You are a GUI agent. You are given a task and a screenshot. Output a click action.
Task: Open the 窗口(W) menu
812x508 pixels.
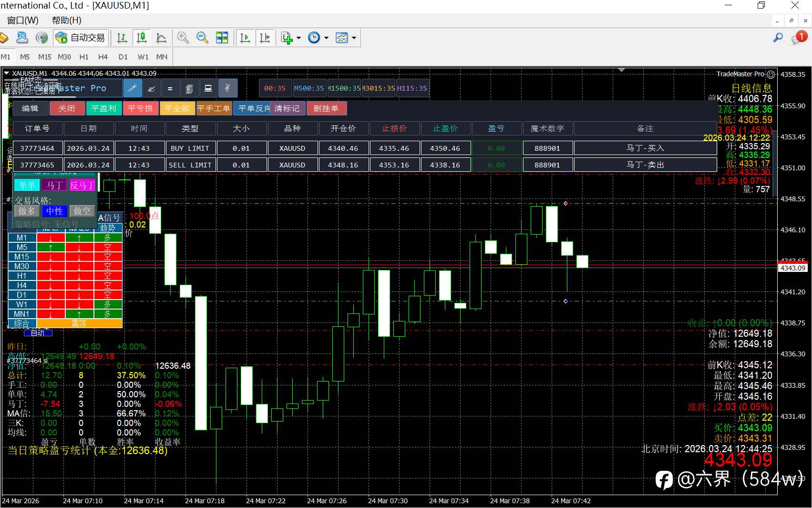tap(23, 20)
